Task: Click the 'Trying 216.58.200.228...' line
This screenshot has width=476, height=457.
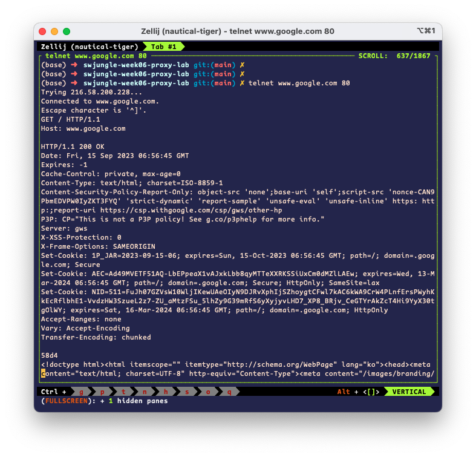Action: coord(91,92)
